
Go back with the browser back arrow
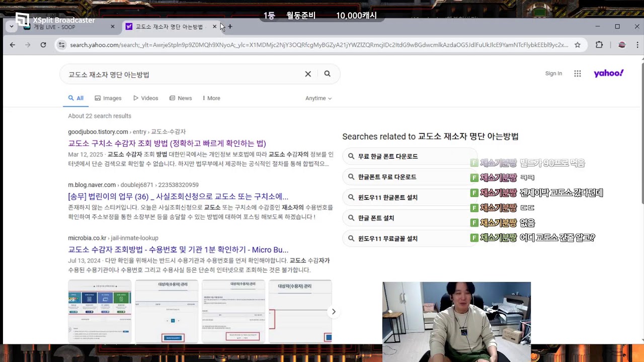[13, 45]
